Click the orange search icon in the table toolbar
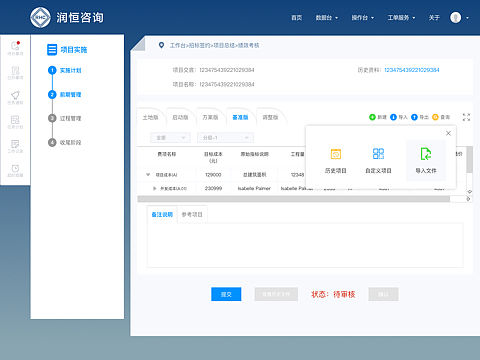Screen dimensions: 480x360 coord(435,117)
